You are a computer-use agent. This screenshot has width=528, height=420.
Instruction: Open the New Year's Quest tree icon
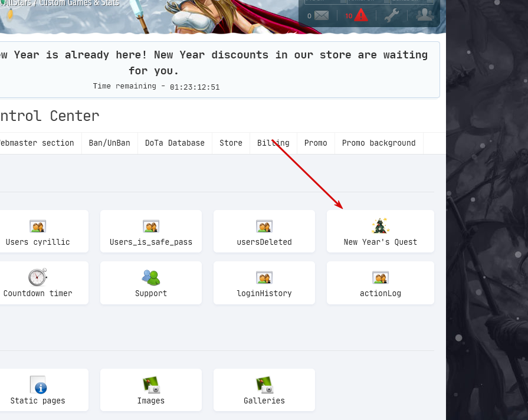coord(380,226)
